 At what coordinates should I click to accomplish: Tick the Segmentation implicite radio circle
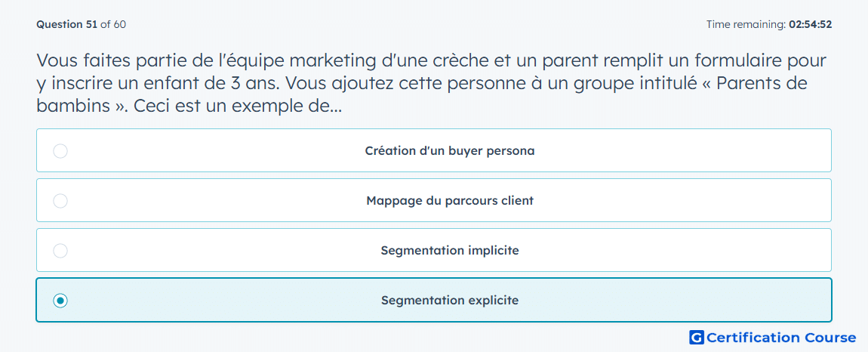tap(60, 251)
